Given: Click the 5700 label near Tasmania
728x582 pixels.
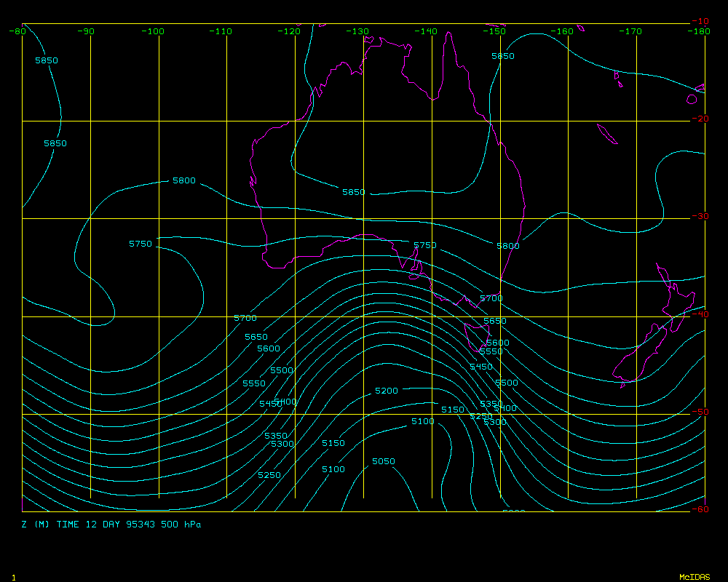Looking at the screenshot, I should (x=491, y=298).
